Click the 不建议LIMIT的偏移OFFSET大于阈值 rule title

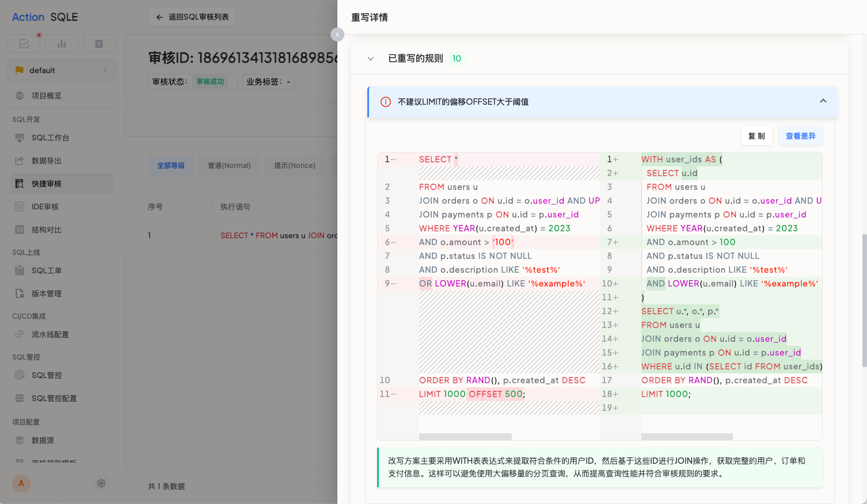tap(463, 102)
